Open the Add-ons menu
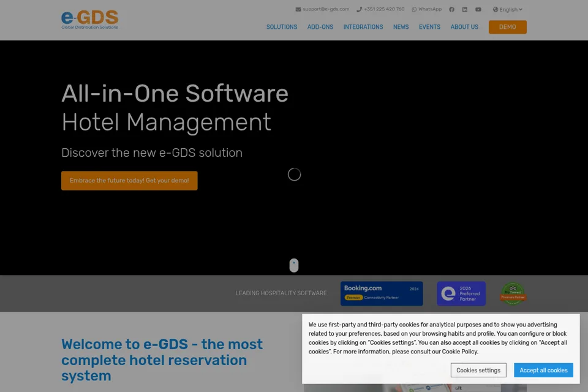Image resolution: width=588 pixels, height=392 pixels. click(320, 27)
